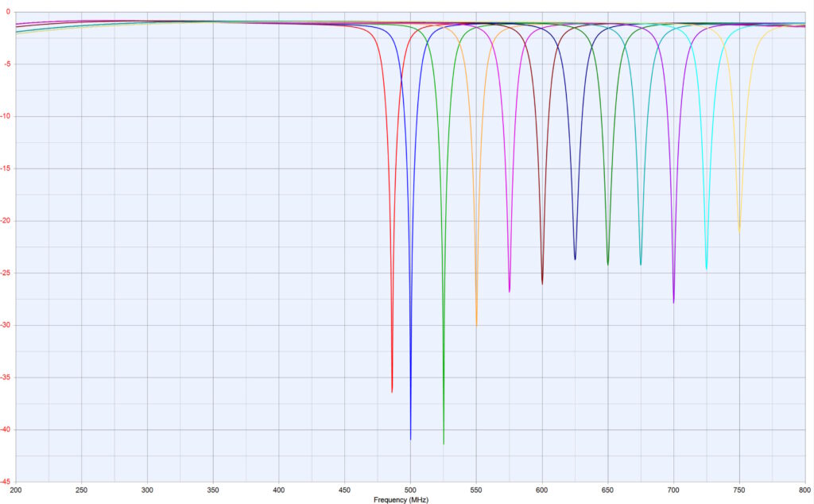
Task: Pick the y-axis tick label "-15"
Action: point(6,169)
